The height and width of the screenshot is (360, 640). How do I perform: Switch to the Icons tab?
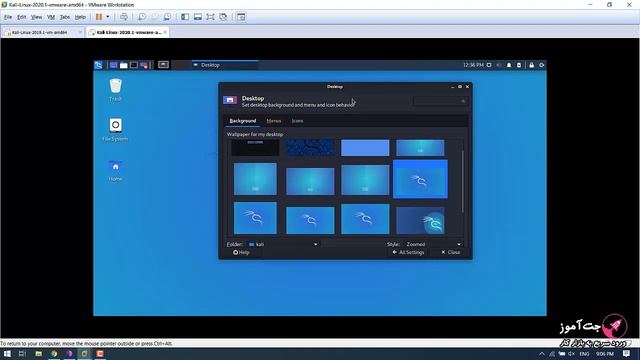coord(297,121)
